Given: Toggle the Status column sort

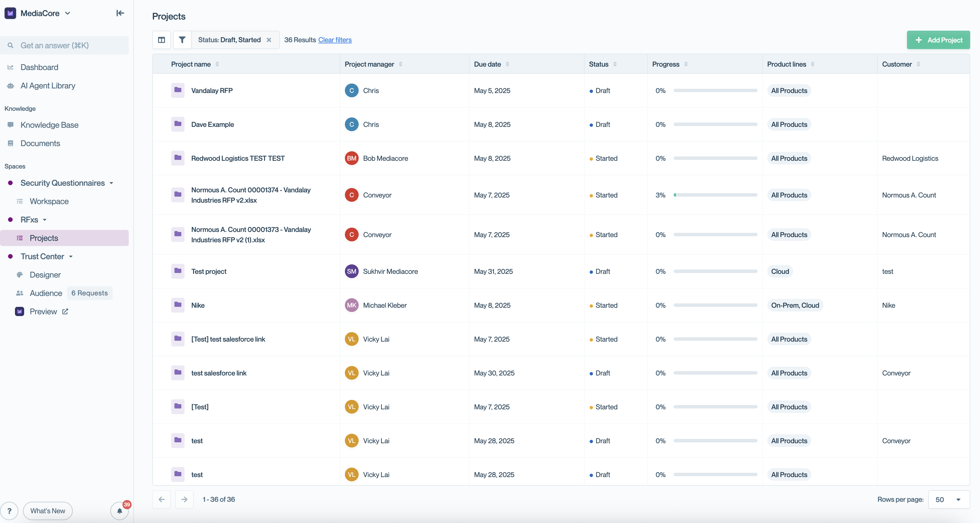Looking at the screenshot, I should (x=615, y=64).
